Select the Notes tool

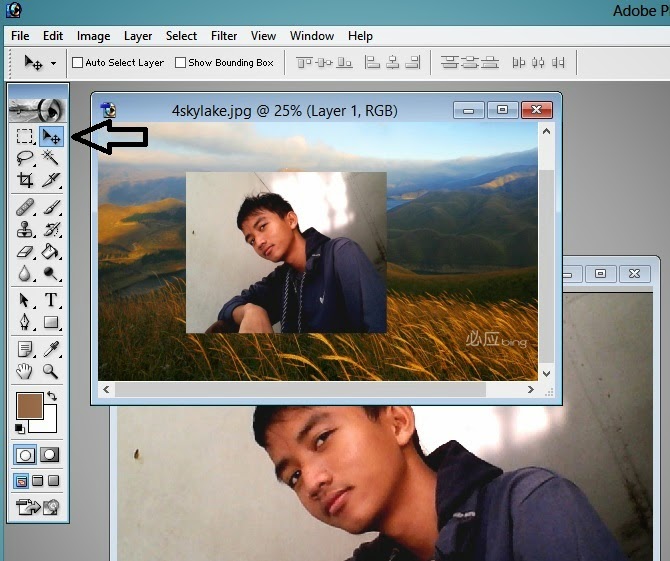(25, 349)
